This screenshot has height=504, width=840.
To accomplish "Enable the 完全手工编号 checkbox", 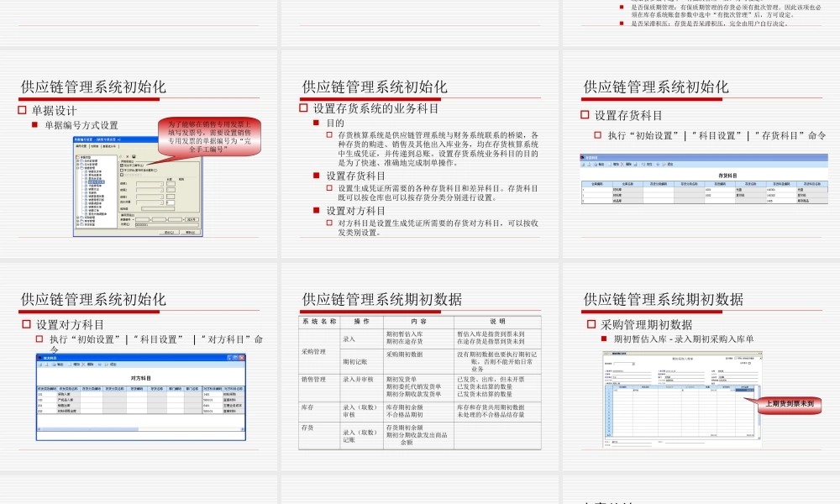I will (122, 165).
